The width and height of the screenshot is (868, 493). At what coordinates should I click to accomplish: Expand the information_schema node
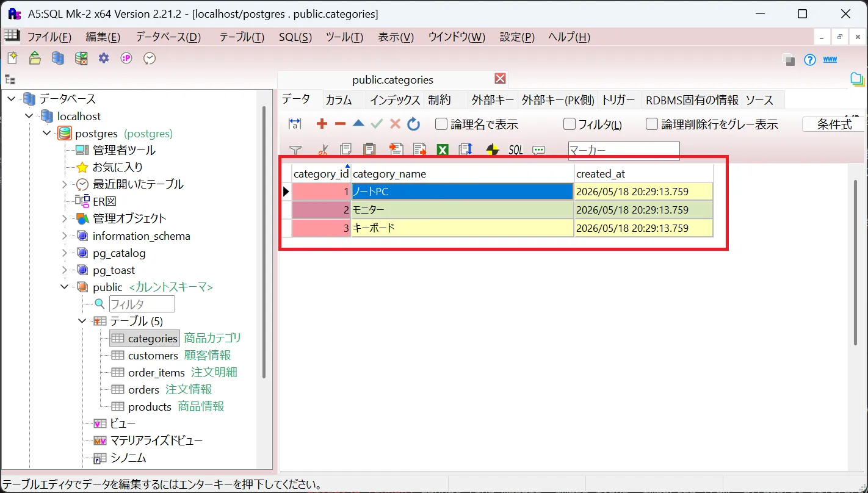click(65, 236)
